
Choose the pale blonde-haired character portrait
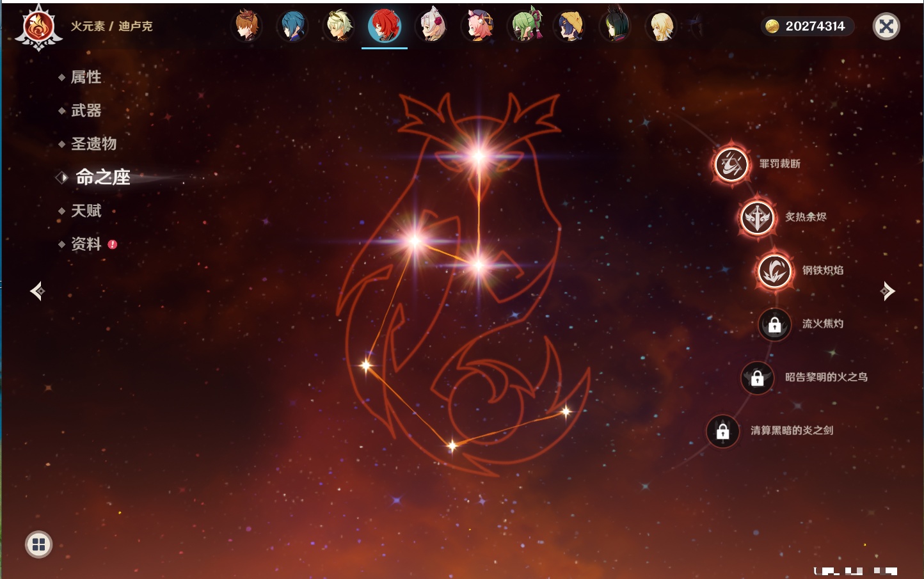[339, 26]
